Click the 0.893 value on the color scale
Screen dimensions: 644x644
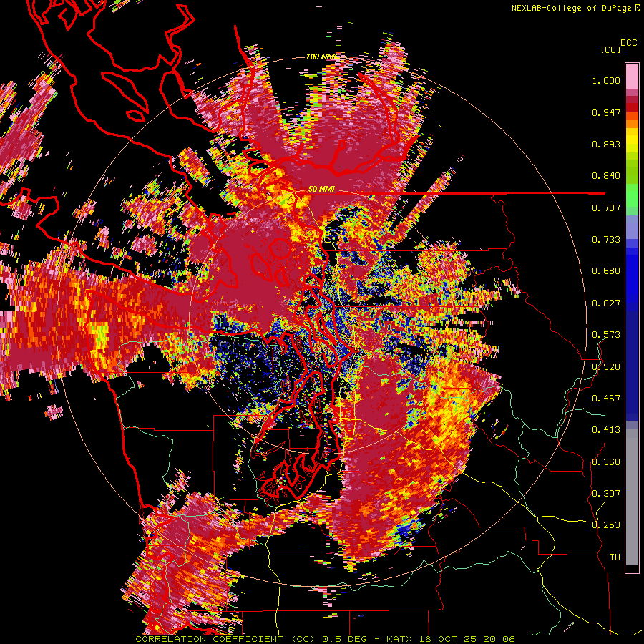606,144
